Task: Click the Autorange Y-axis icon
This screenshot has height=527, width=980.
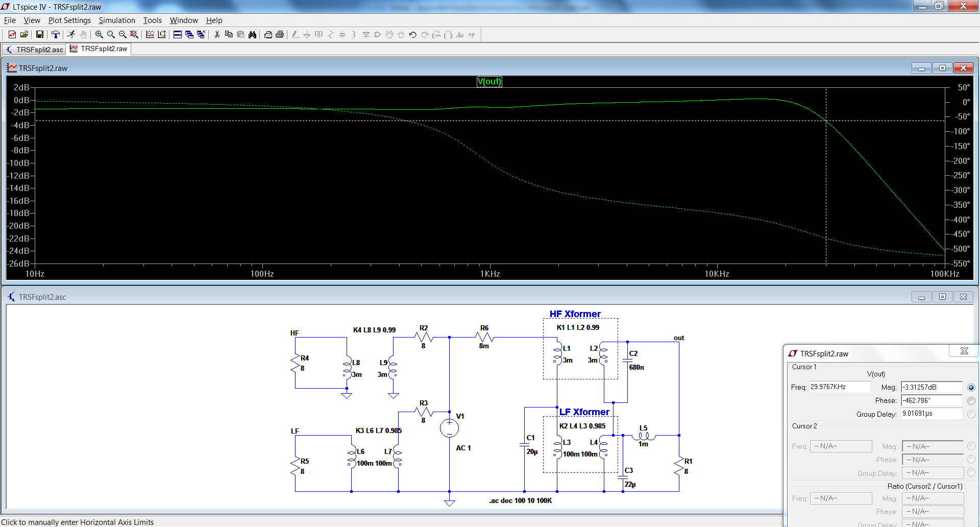Action: (x=162, y=35)
